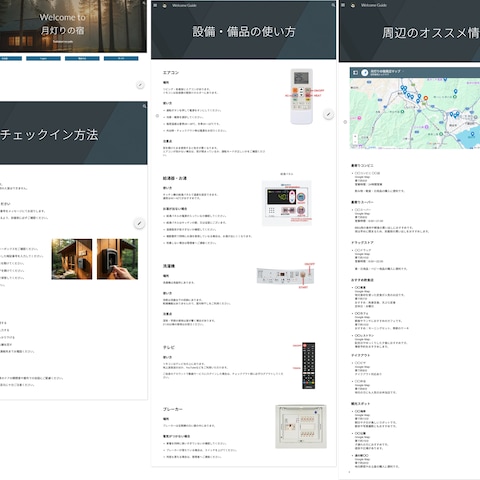The width and height of the screenshot is (480, 480).
Task: Click the ブレーカー section heading
Action: pyautogui.click(x=173, y=409)
